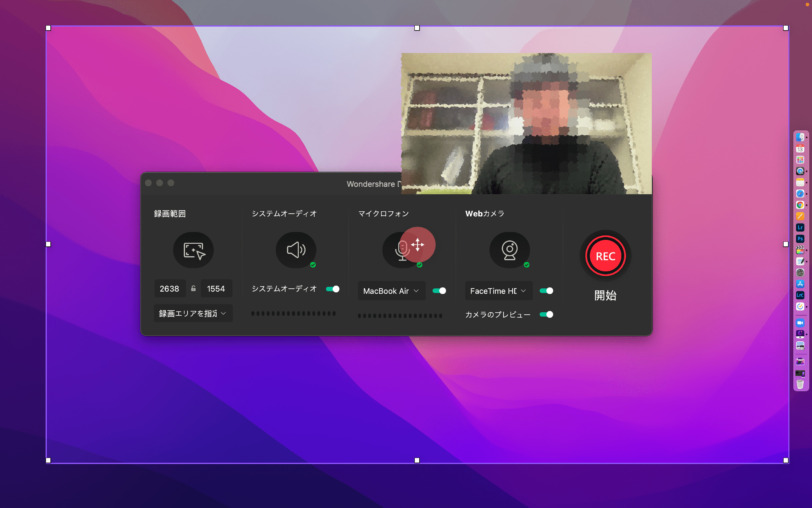Click the recording area selection icon
This screenshot has width=812, height=508.
pyautogui.click(x=193, y=250)
